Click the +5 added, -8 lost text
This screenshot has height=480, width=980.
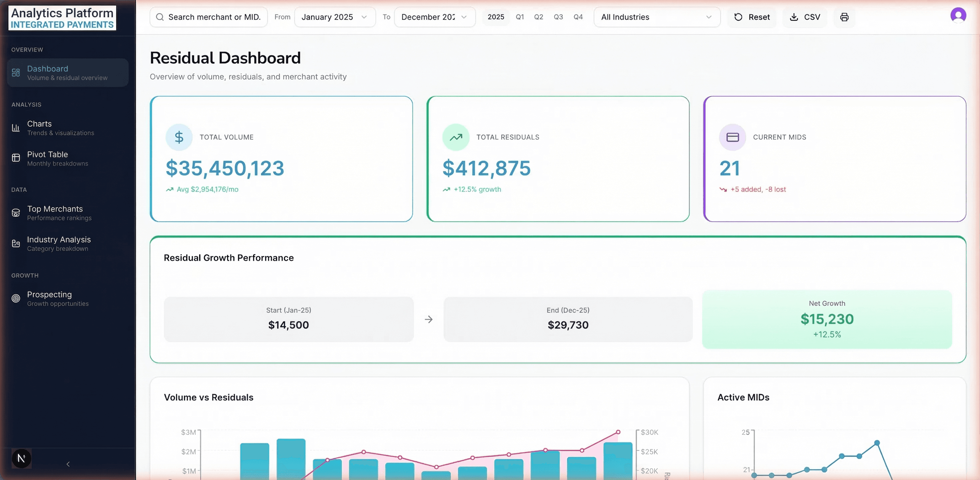[x=758, y=189]
